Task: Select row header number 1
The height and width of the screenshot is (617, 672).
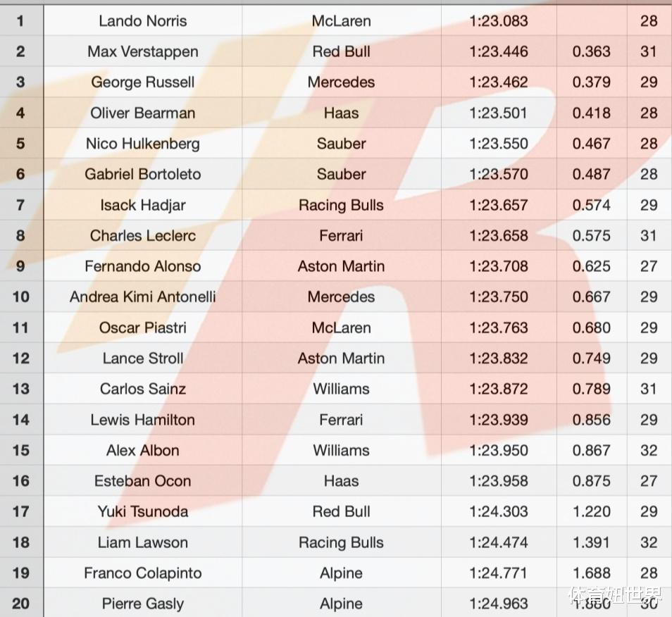Action: click(20, 21)
